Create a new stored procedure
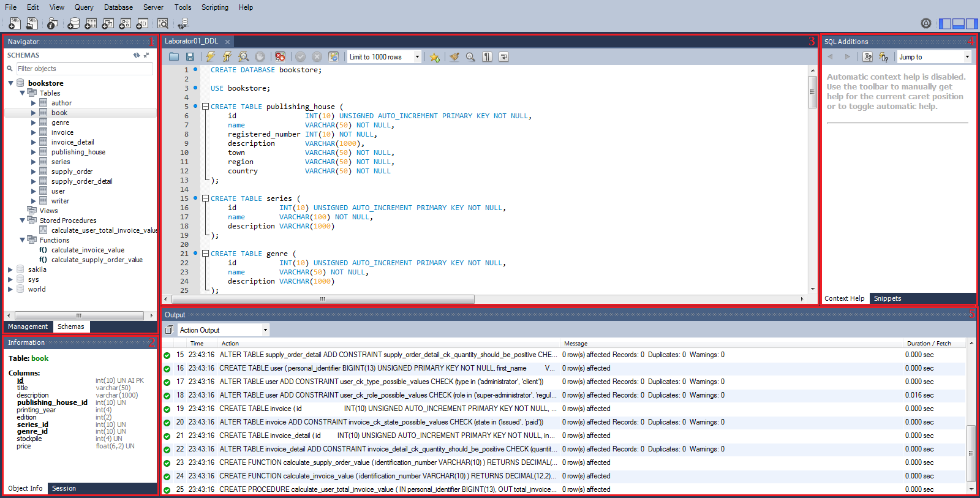 pos(125,24)
